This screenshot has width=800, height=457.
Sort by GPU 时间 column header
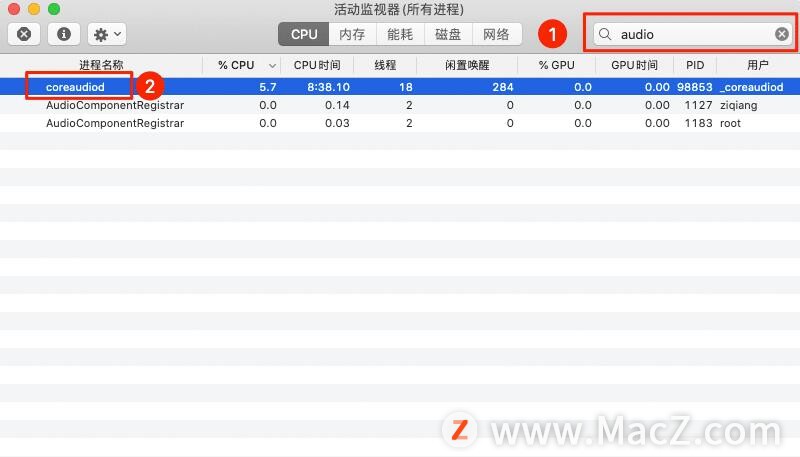[x=634, y=65]
